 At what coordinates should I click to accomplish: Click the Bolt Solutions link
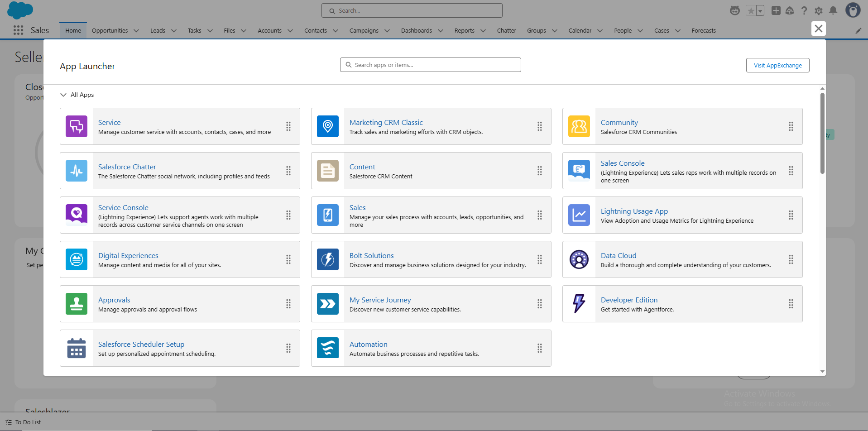pyautogui.click(x=371, y=255)
